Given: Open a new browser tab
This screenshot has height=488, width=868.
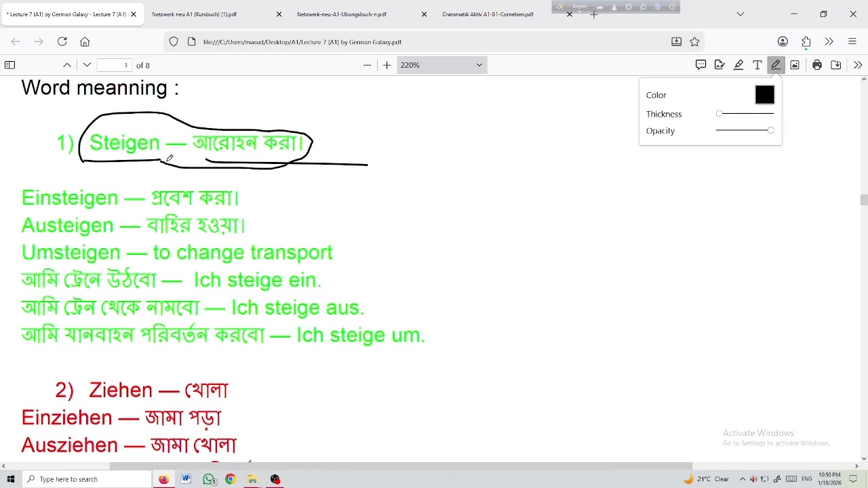Looking at the screenshot, I should pyautogui.click(x=594, y=14).
